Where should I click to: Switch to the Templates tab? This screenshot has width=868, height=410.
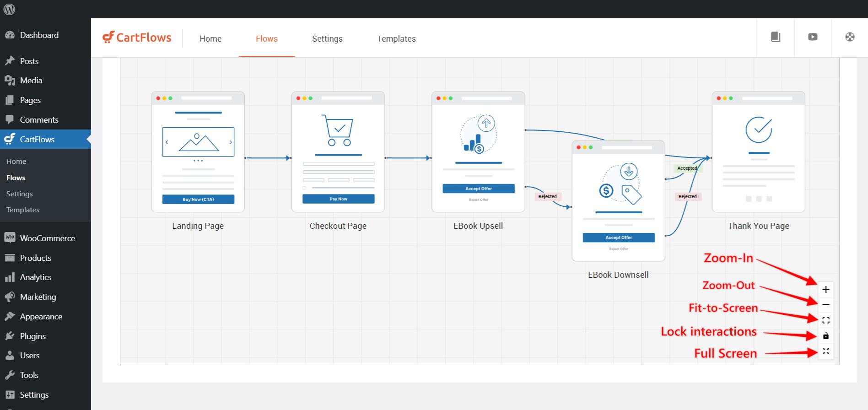[x=396, y=39]
